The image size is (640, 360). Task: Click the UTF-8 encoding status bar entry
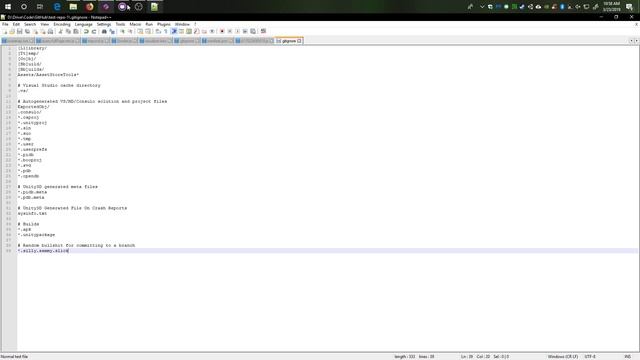[x=590, y=357]
